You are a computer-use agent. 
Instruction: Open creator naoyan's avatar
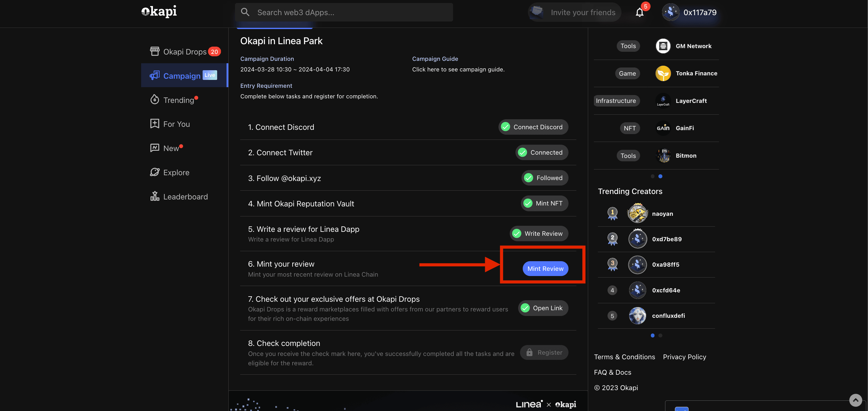[637, 213]
